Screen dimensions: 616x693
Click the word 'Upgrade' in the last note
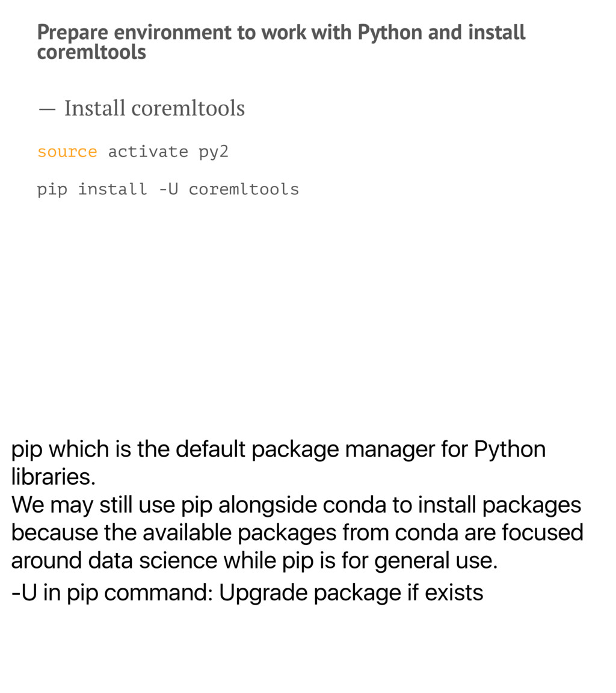[263, 594]
